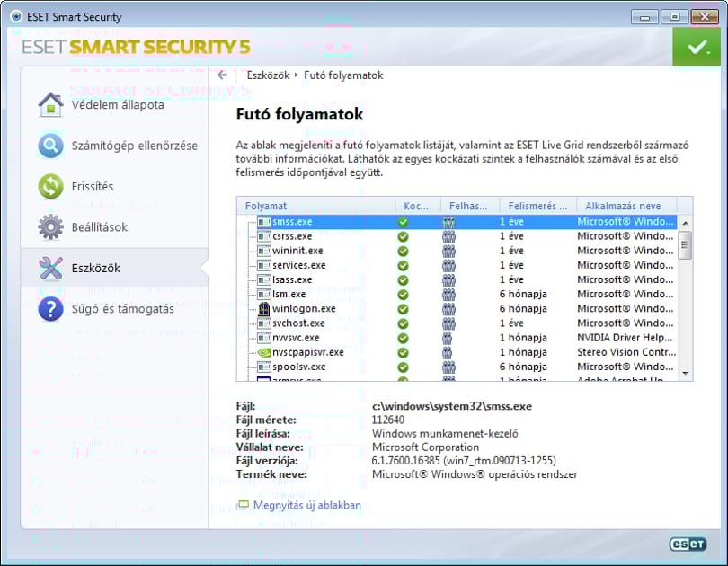728x566 pixels.
Task: Select the services.exe process row
Action: 457,265
